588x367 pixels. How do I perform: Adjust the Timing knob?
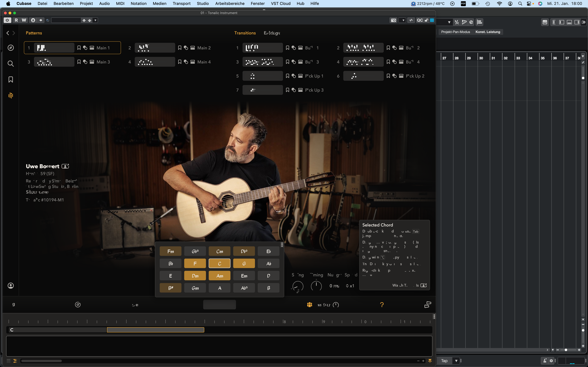pyautogui.click(x=316, y=286)
